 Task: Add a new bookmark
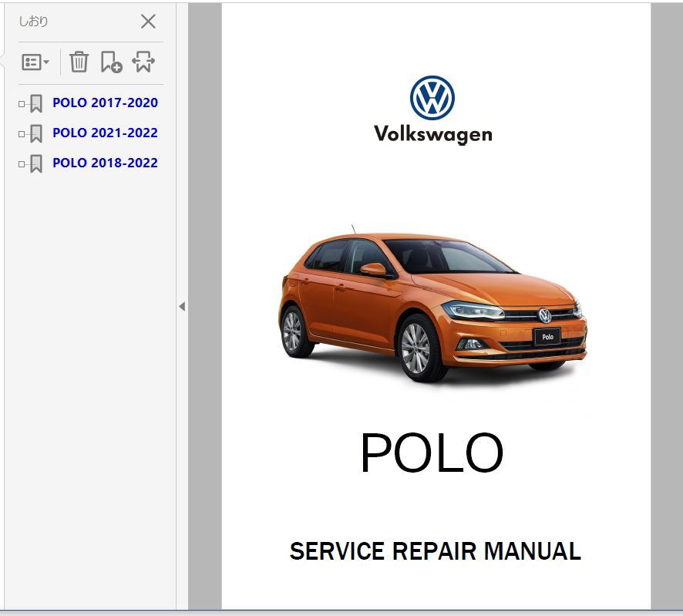click(111, 62)
